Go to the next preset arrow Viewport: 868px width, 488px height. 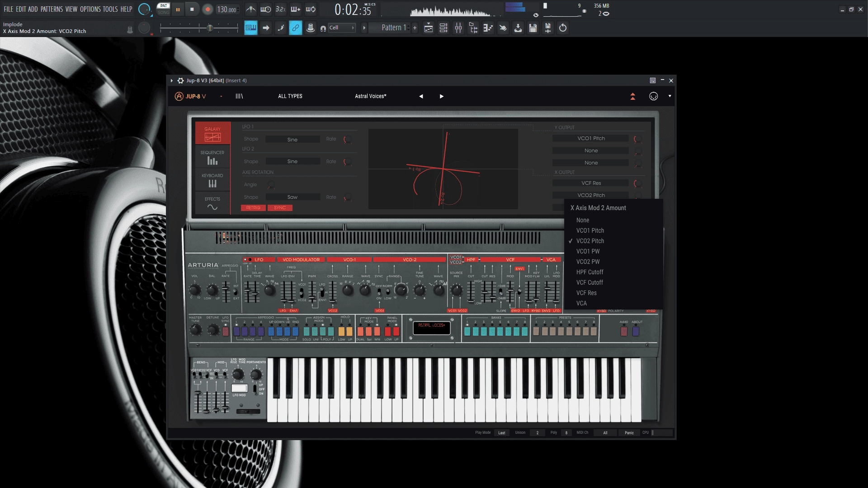tap(442, 96)
